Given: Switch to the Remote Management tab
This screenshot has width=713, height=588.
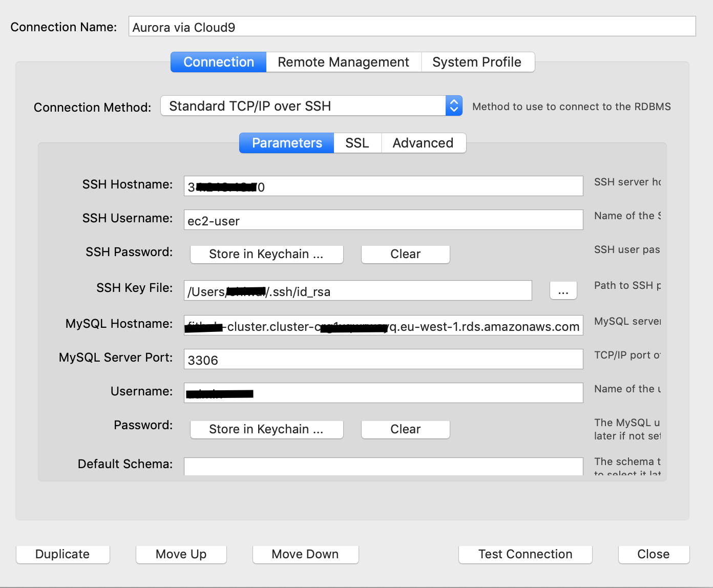Looking at the screenshot, I should [x=343, y=62].
